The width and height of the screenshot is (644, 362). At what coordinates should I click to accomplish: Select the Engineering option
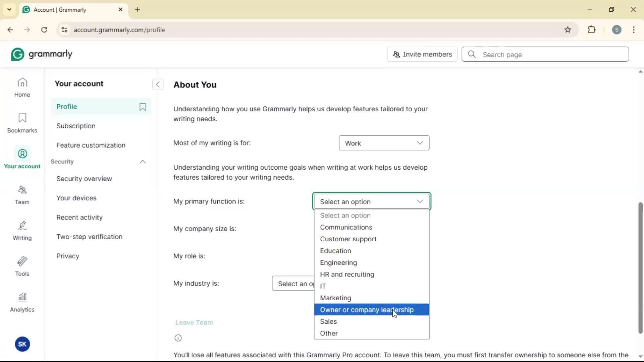coord(338,262)
